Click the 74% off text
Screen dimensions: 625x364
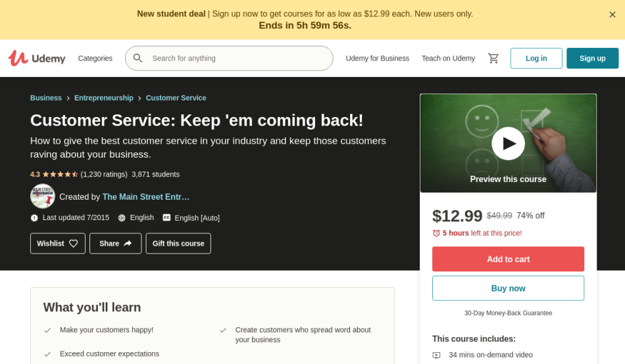coord(530,216)
